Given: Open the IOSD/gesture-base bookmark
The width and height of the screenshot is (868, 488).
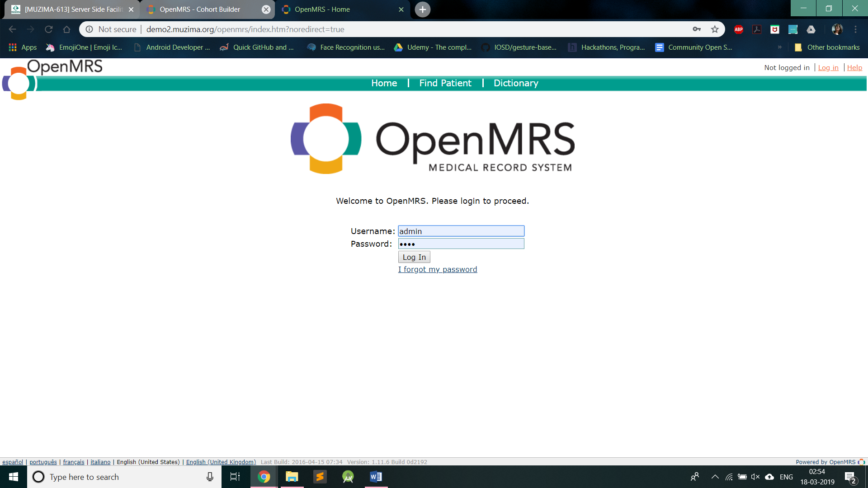Looking at the screenshot, I should [519, 47].
